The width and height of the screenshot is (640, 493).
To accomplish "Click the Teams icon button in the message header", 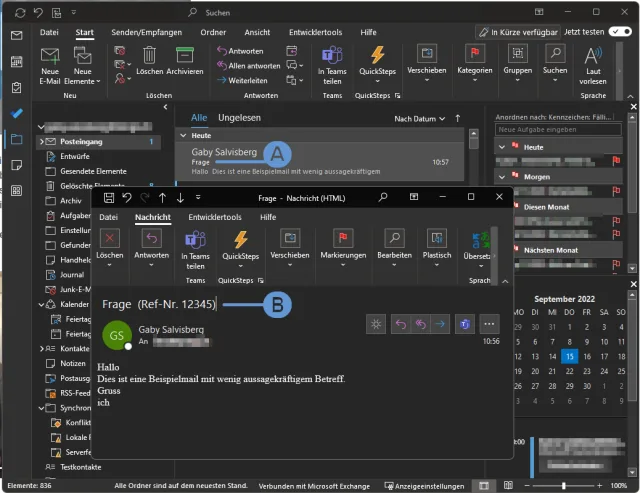I will [x=465, y=324].
